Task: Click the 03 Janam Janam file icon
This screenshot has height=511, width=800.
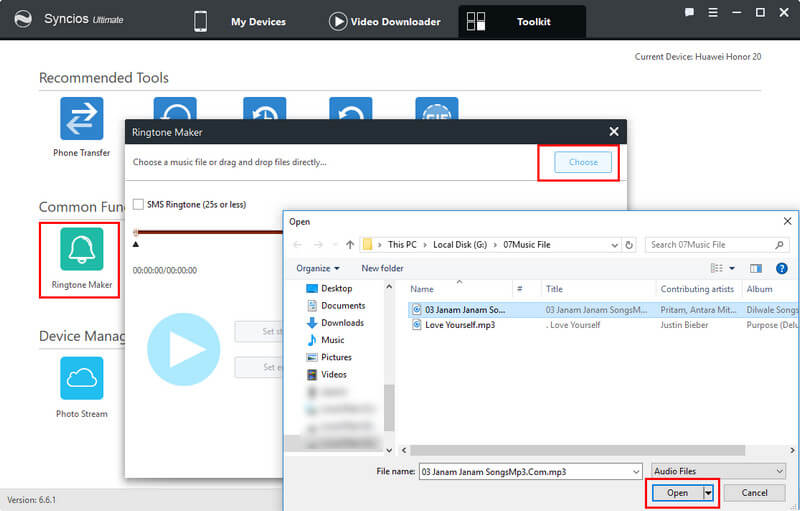Action: 417,310
